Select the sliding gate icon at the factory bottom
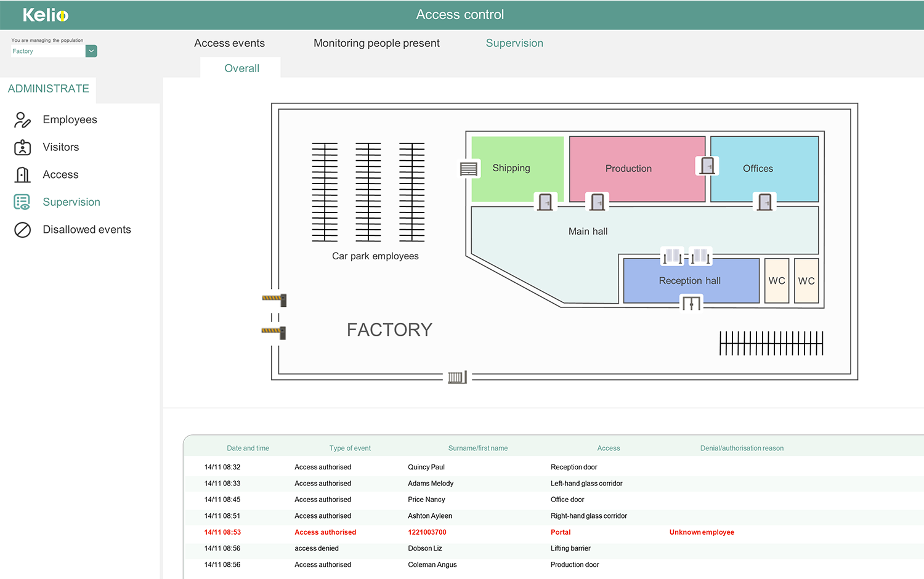The width and height of the screenshot is (924, 579). point(456,376)
